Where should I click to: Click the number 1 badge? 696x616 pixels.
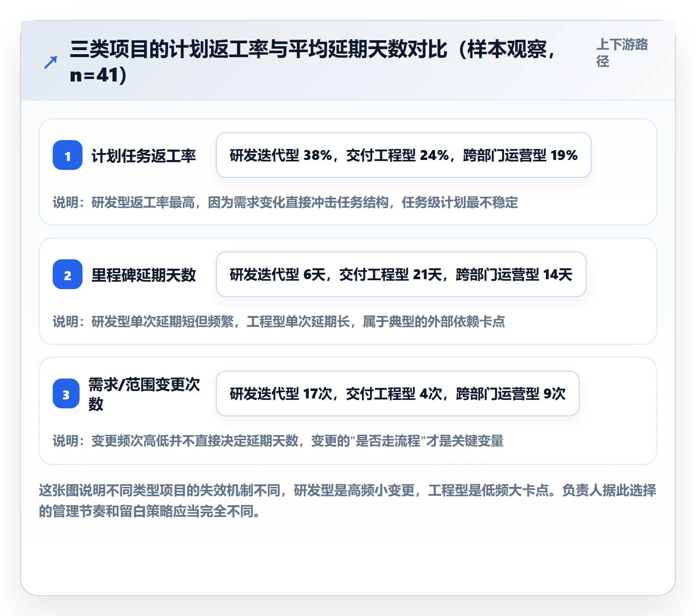coord(68,155)
